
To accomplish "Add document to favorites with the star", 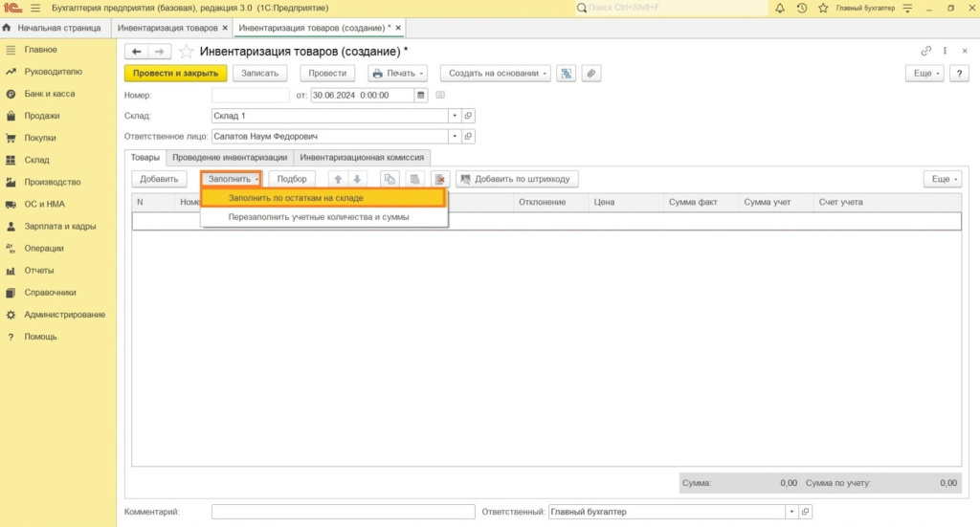I will (186, 51).
